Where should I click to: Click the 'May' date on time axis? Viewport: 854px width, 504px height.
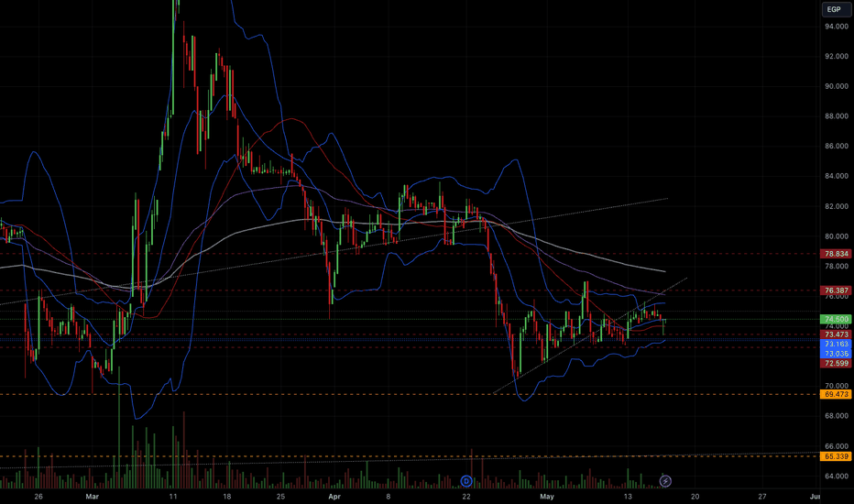click(547, 497)
